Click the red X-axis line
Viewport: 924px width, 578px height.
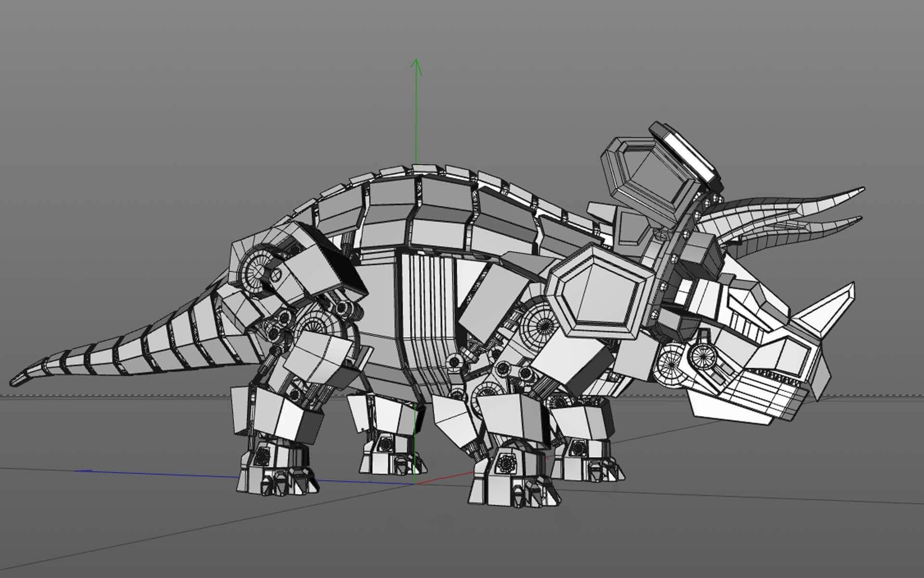pos(444,478)
